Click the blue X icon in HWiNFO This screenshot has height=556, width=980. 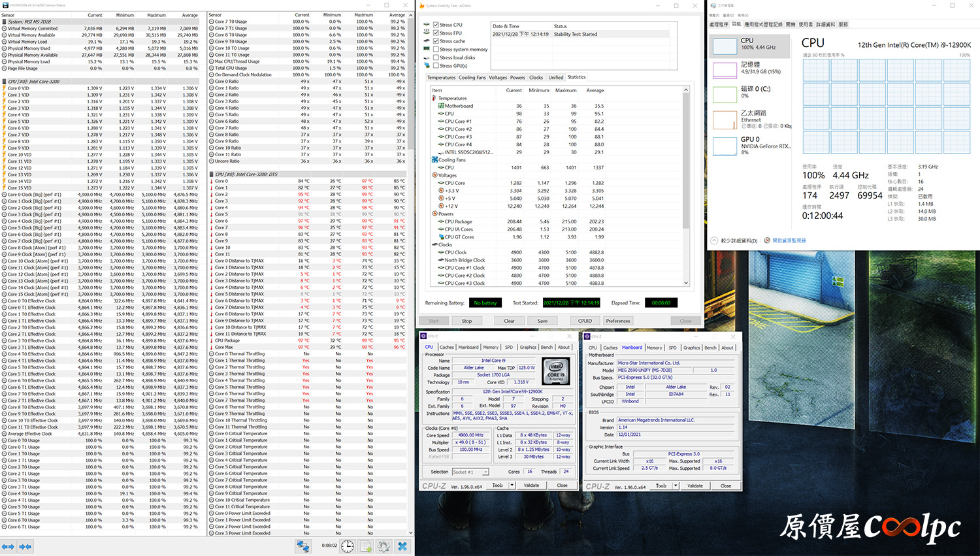(x=402, y=546)
